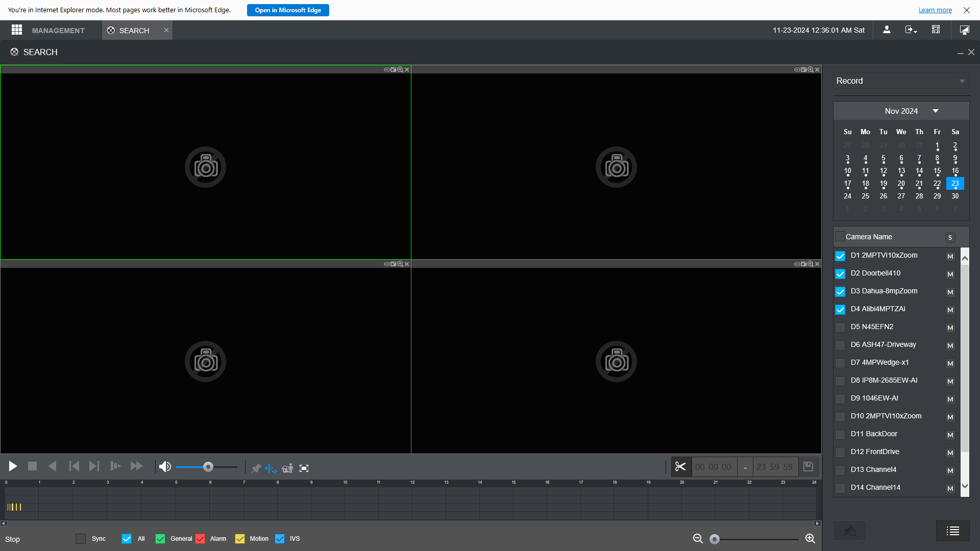
Task: Click the monitor display icon in header
Action: 964,30
